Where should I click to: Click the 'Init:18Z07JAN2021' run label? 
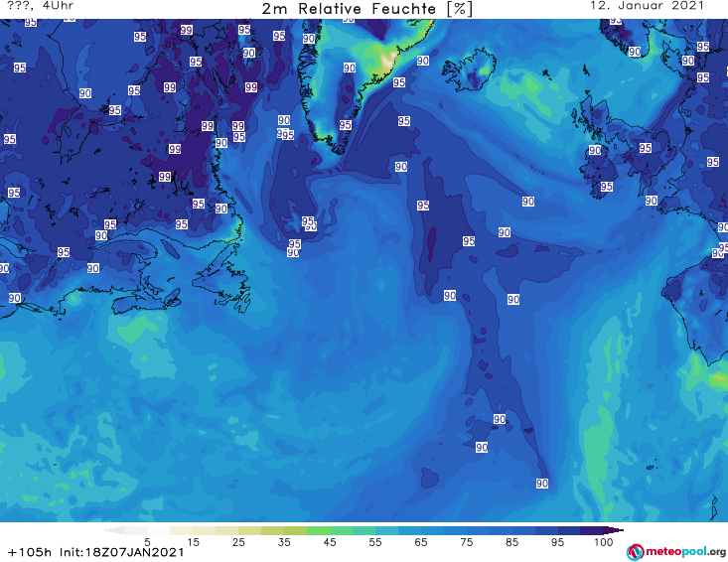pos(121,553)
